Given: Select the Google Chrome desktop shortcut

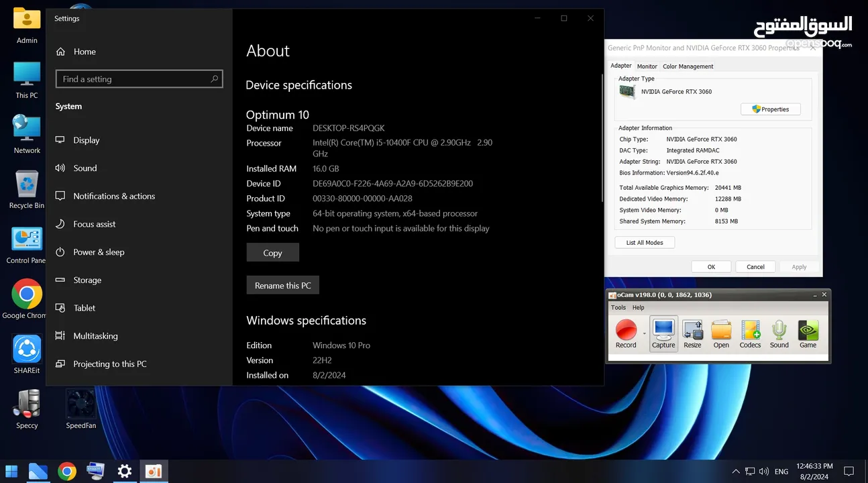Looking at the screenshot, I should [27, 300].
